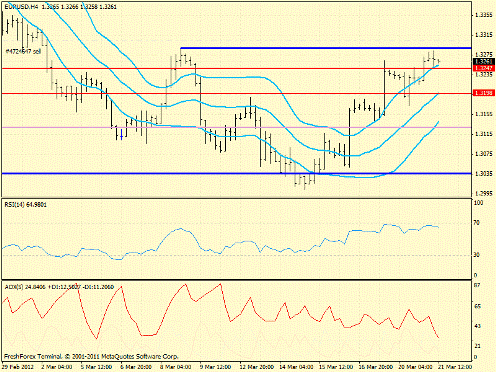Click the ADX scale value 21

coord(477,346)
